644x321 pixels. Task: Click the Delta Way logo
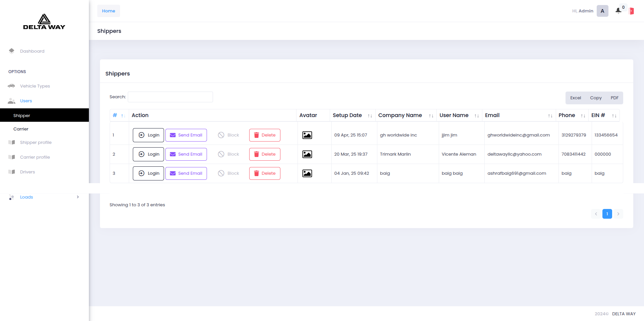[x=44, y=22]
